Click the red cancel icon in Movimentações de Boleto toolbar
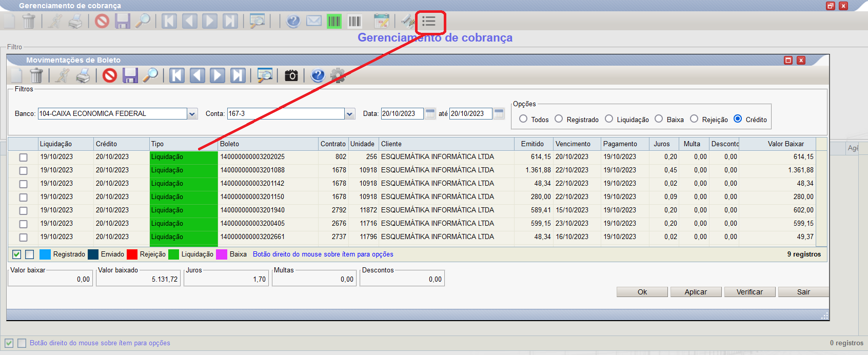Screen dimensions: 868x355 (x=110, y=75)
